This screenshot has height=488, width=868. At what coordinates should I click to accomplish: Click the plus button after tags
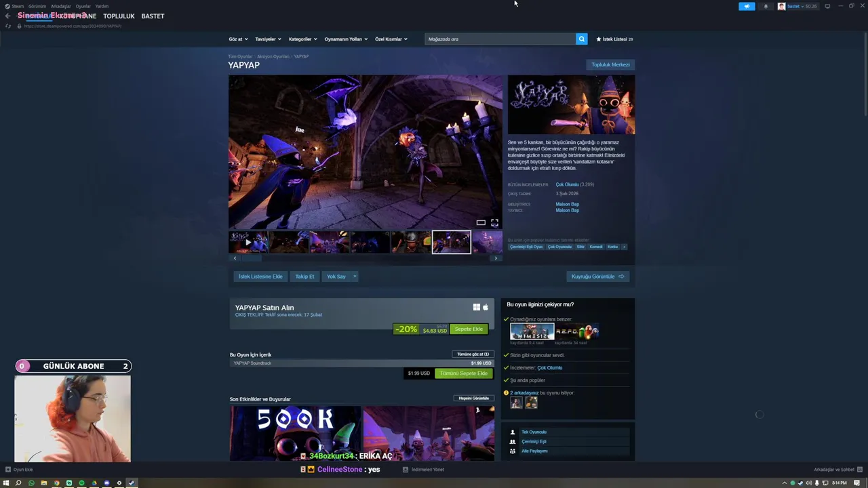624,247
